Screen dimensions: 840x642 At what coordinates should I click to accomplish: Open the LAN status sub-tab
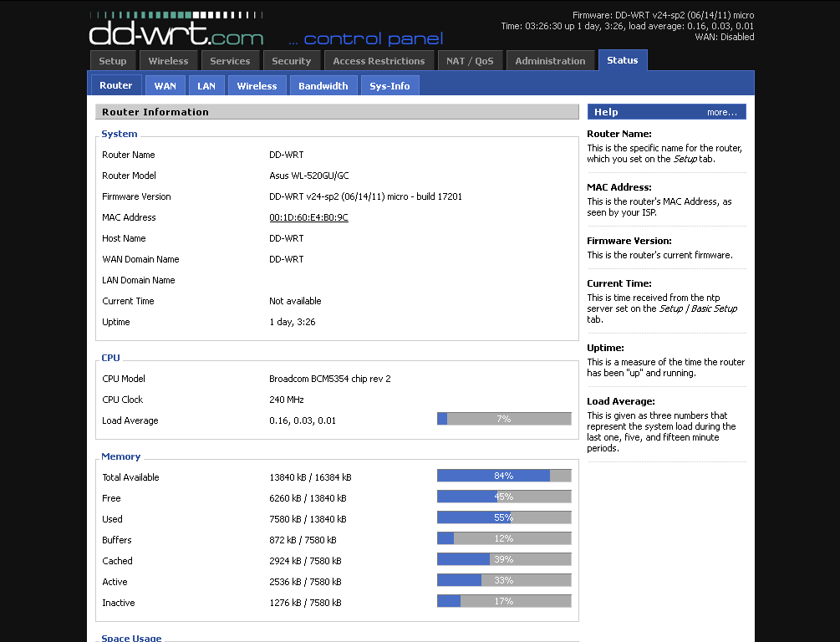206,86
